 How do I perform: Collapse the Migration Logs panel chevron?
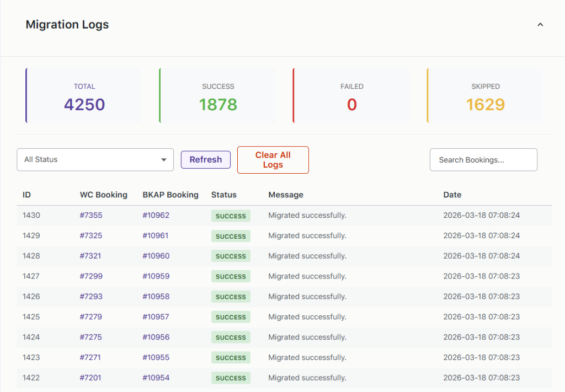pyautogui.click(x=540, y=25)
